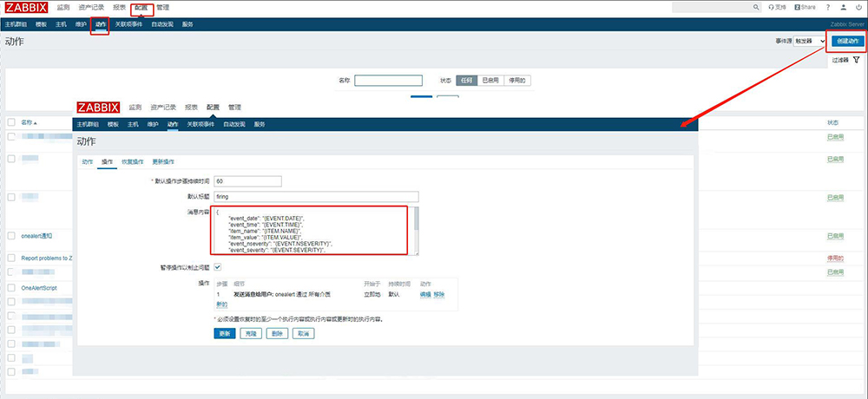Click the Share icon in top bar
This screenshot has height=399, width=868.
[x=805, y=7]
